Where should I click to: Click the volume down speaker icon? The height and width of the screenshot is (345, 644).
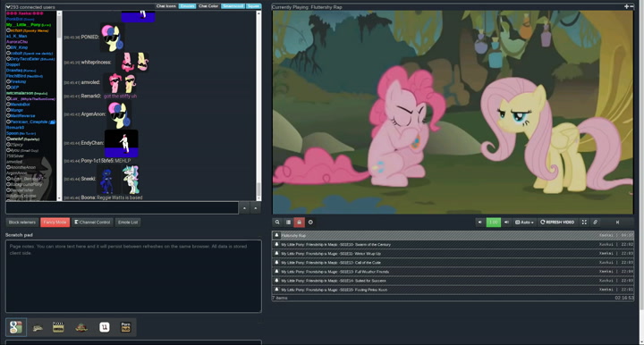click(479, 222)
